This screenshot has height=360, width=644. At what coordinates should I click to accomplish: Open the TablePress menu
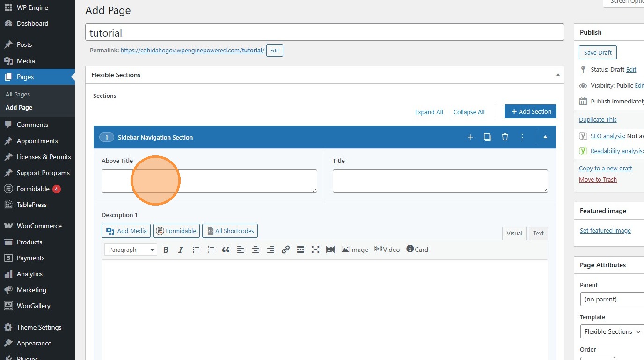point(37,205)
